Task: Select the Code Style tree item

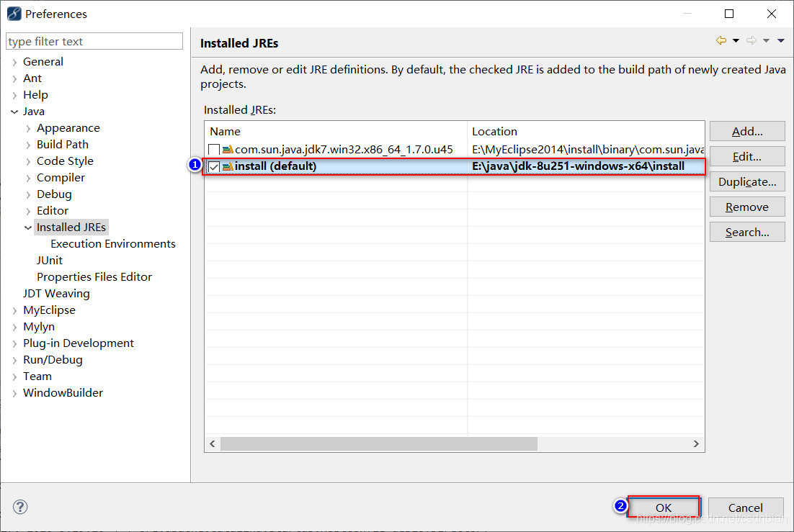Action: pos(65,161)
